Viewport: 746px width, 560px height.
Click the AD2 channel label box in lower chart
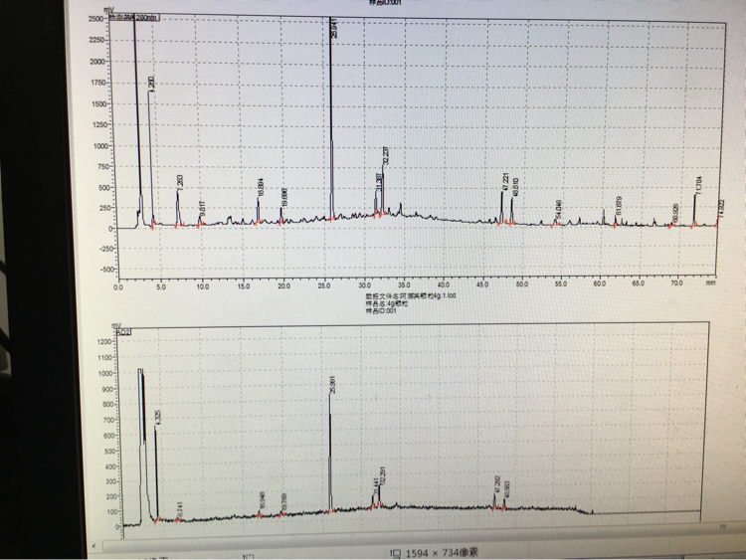point(123,331)
